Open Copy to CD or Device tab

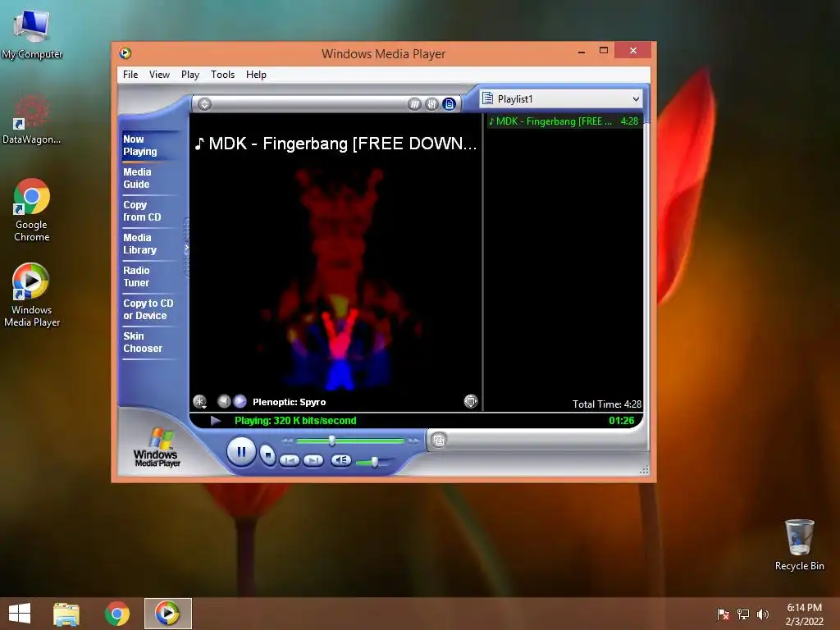tap(148, 309)
